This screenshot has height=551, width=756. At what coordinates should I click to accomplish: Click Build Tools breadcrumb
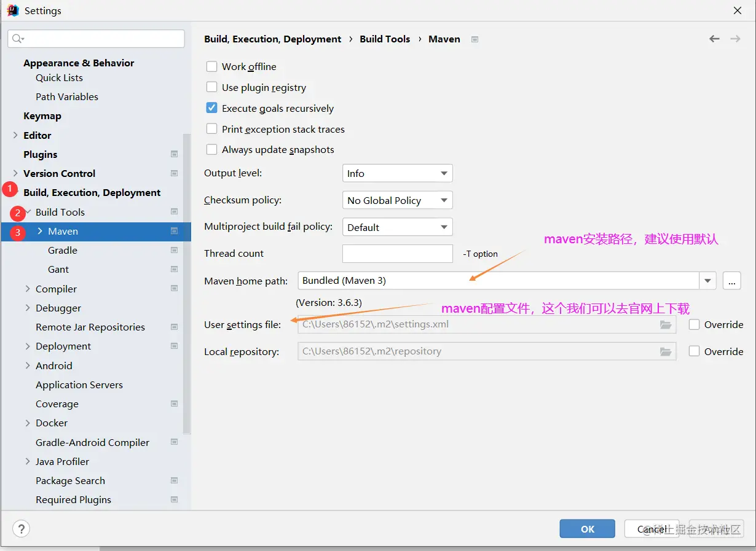click(x=385, y=39)
